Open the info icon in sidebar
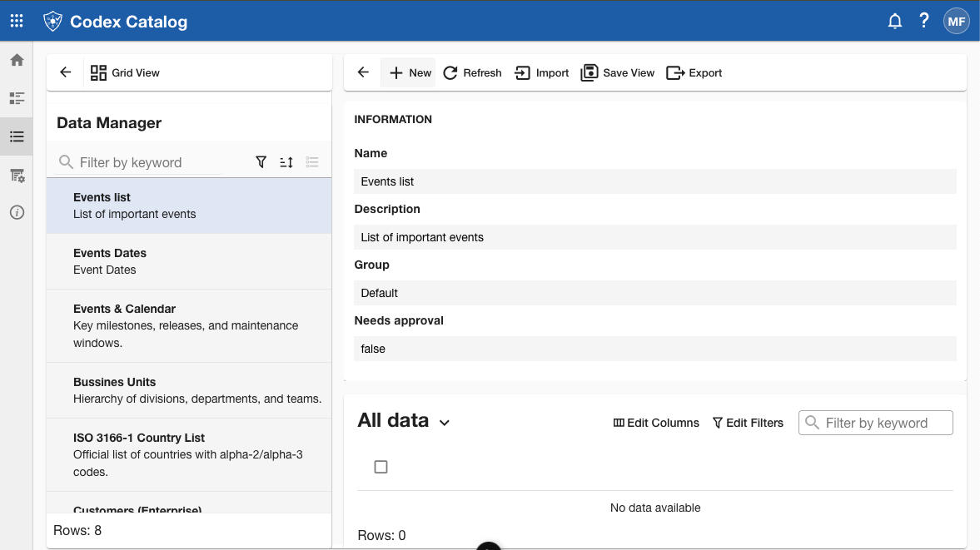 [x=17, y=213]
